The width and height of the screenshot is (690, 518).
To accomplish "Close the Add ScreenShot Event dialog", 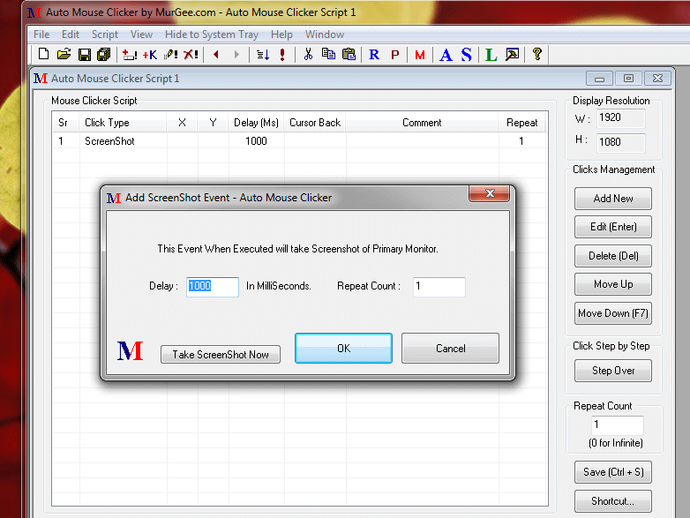I will tap(489, 194).
